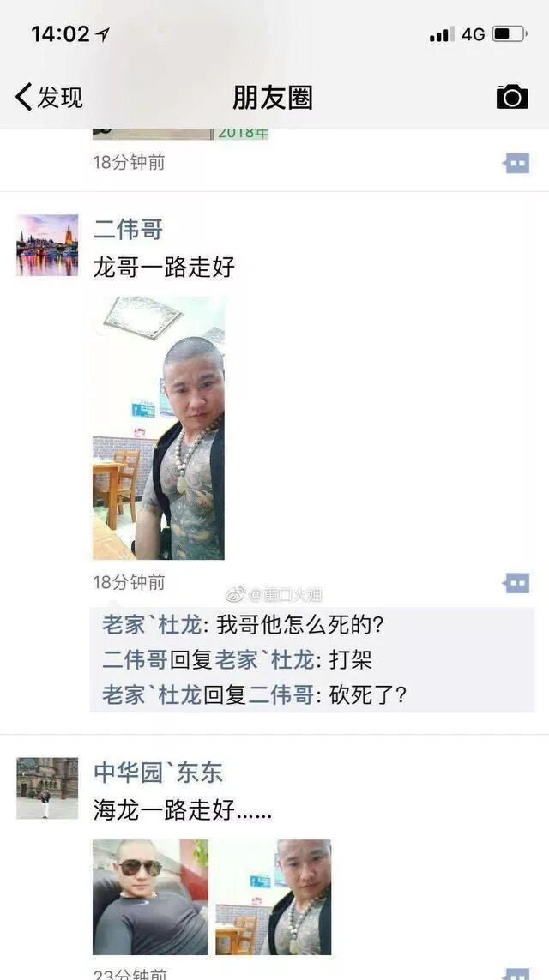This screenshot has width=549, height=980.
Task: Tap post text 龙哥一路走好
Action: [164, 267]
